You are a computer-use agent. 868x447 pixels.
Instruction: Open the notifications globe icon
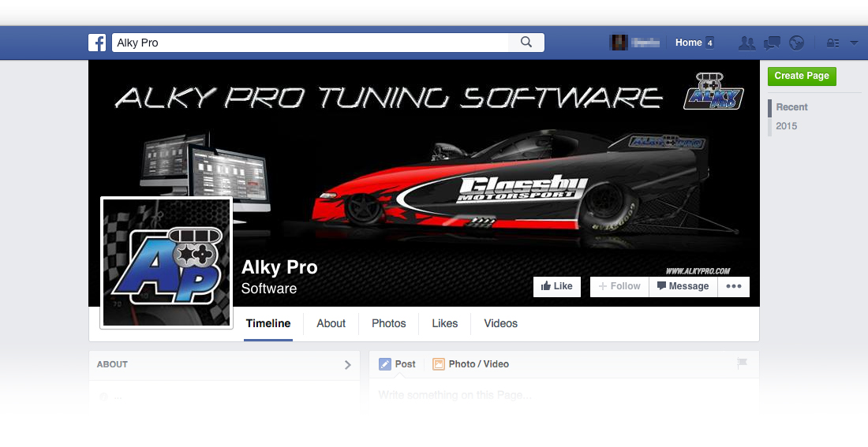[x=797, y=43]
